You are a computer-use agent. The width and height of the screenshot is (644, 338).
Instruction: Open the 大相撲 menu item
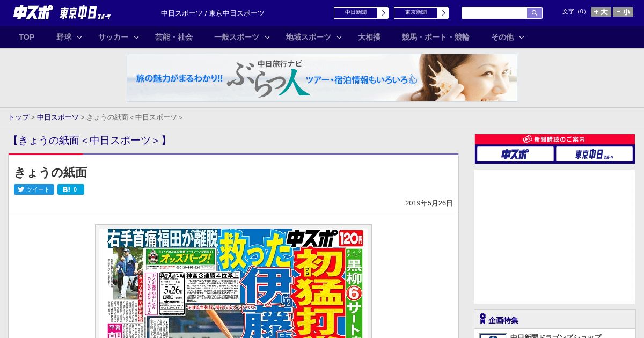click(369, 37)
